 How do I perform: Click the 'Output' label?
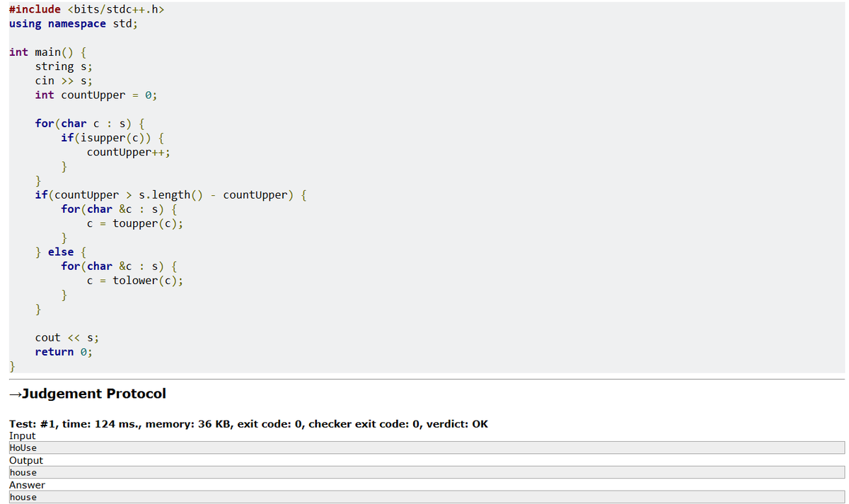click(25, 460)
